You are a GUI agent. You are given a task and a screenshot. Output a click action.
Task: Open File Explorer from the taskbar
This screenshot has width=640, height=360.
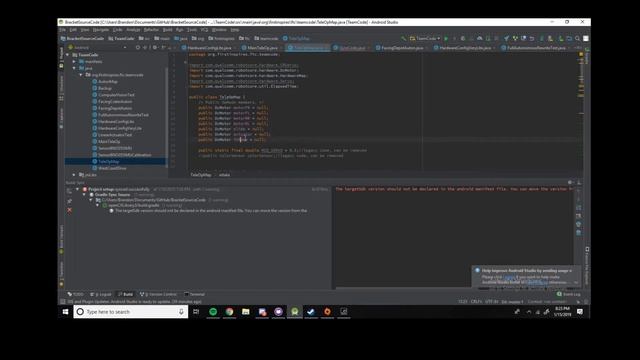[x=246, y=312]
